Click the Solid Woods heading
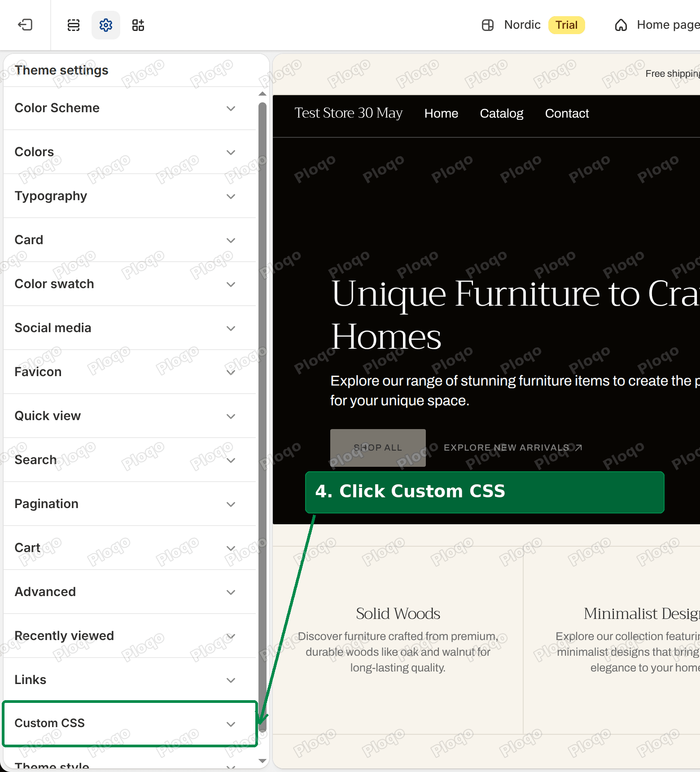Screen dimensions: 700x772 [x=398, y=614]
